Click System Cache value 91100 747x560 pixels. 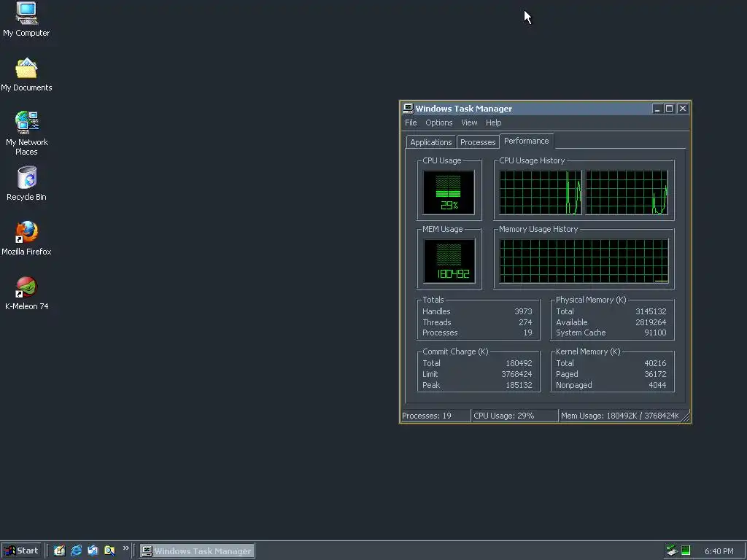(655, 332)
